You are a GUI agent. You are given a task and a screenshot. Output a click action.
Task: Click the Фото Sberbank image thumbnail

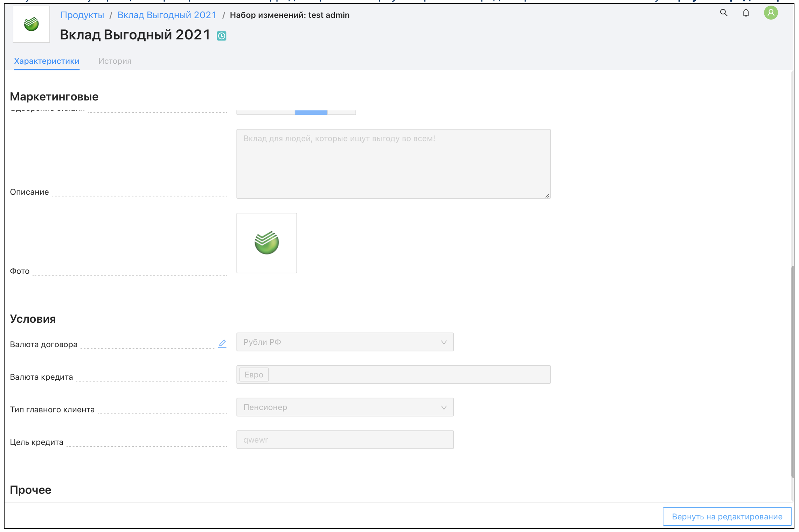(x=266, y=243)
